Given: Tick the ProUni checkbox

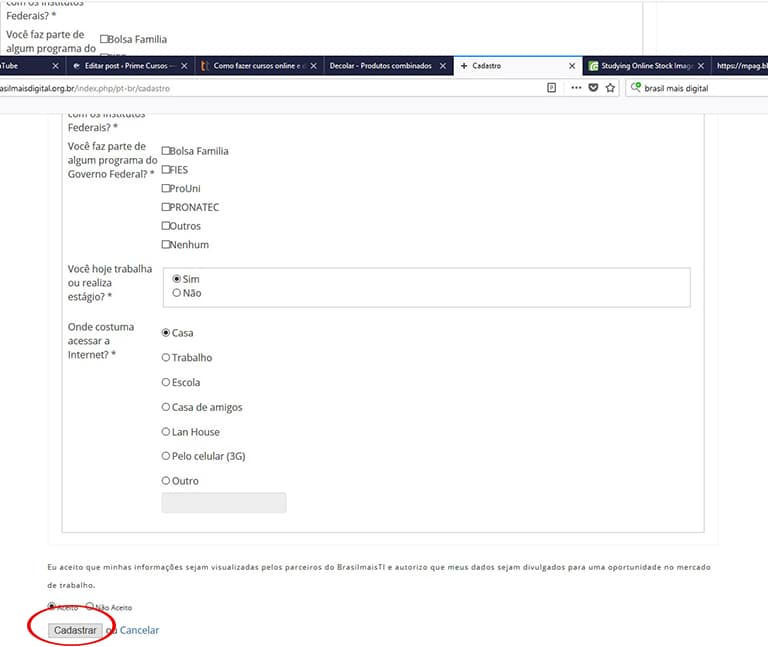Looking at the screenshot, I should tap(166, 189).
